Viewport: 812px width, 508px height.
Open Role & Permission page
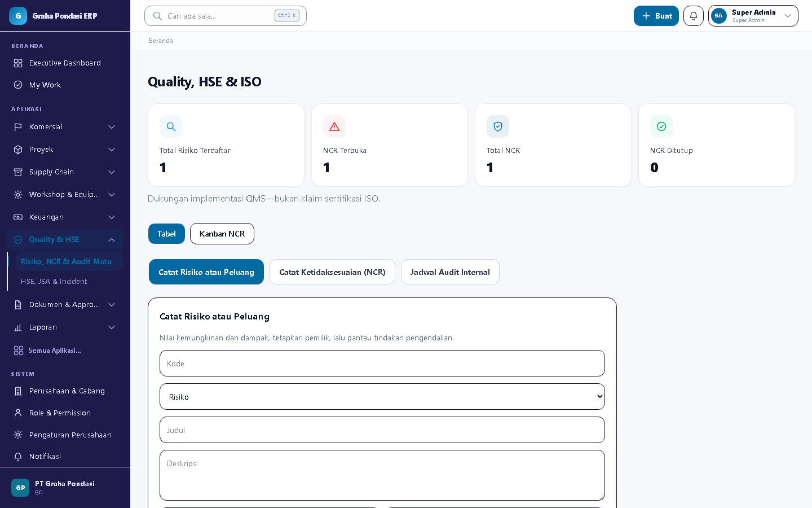point(65,413)
